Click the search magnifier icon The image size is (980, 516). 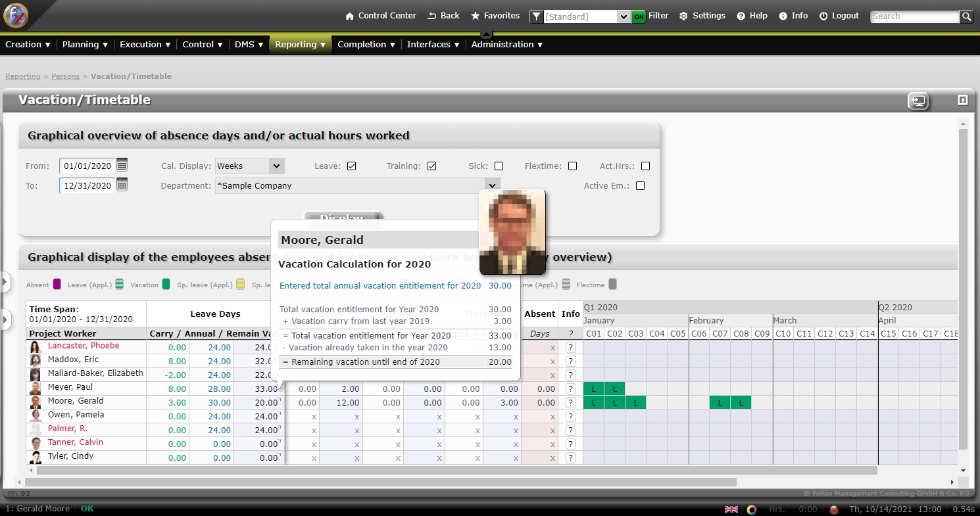point(966,16)
